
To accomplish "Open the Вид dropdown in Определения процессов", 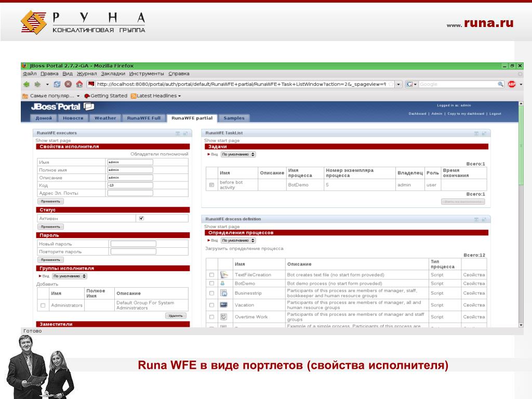I will (x=238, y=241).
